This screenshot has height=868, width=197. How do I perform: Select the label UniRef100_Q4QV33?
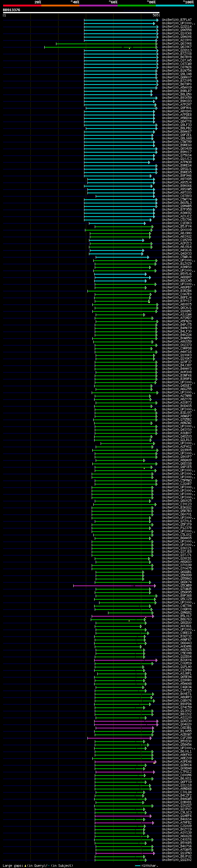click(x=176, y=253)
